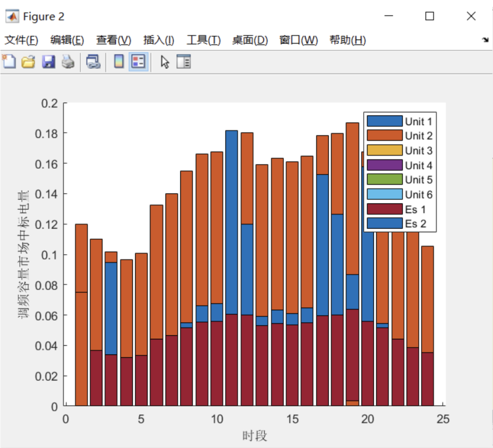Open the Property Inspector icon
Screen dimensions: 493x448
click(184, 62)
